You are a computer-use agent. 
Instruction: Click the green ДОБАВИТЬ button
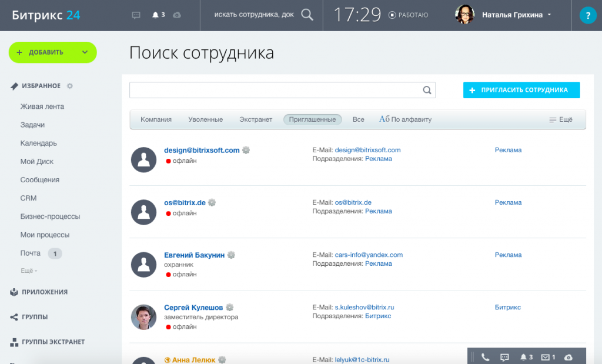tap(52, 52)
